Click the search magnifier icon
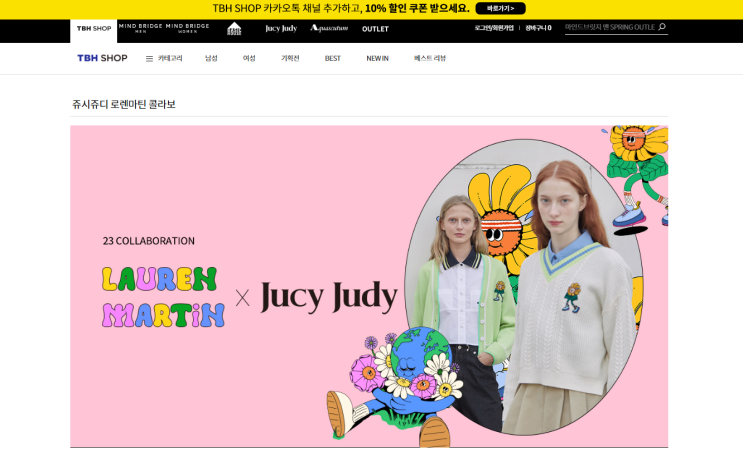This screenshot has width=743, height=476. click(662, 27)
